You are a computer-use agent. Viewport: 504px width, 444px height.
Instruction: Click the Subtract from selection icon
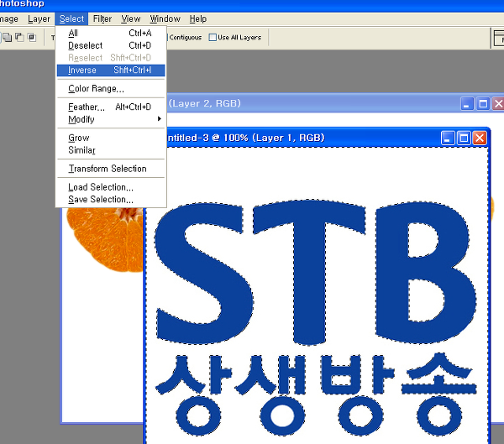pos(19,37)
